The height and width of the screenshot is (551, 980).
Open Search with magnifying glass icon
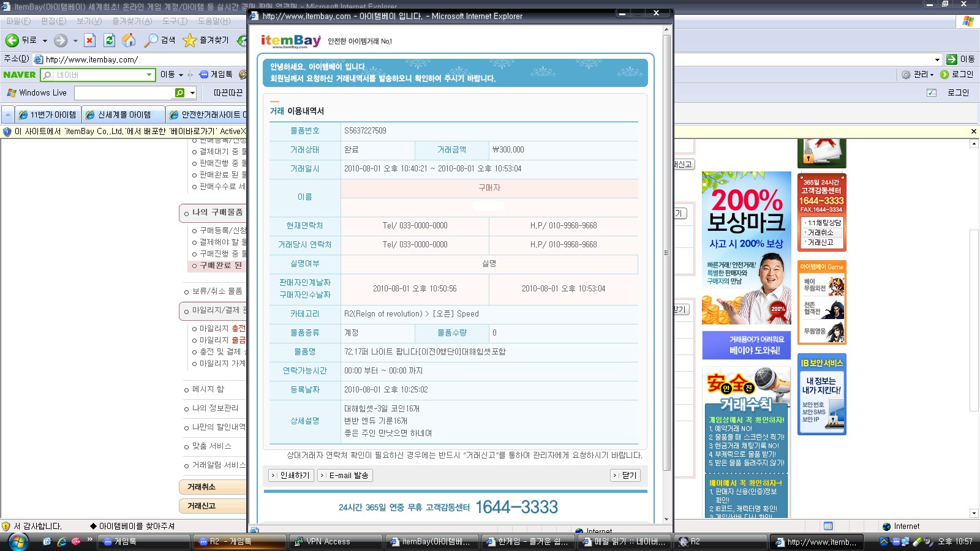151,40
